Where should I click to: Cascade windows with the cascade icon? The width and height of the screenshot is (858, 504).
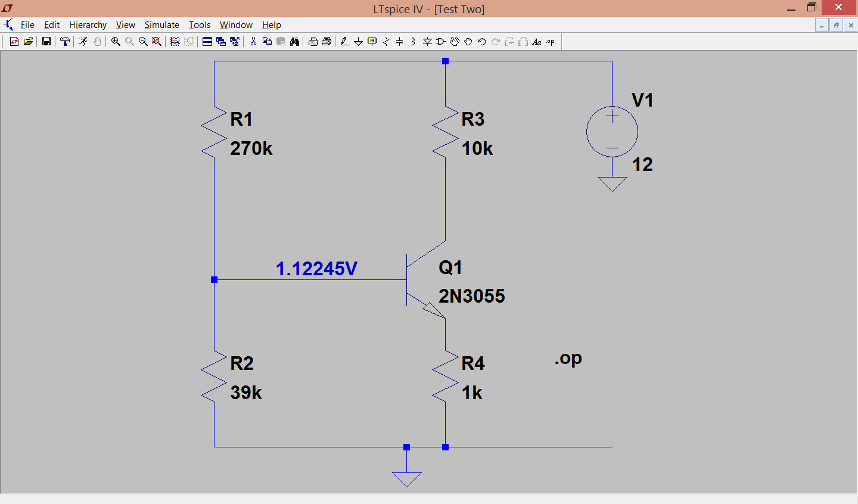(221, 41)
